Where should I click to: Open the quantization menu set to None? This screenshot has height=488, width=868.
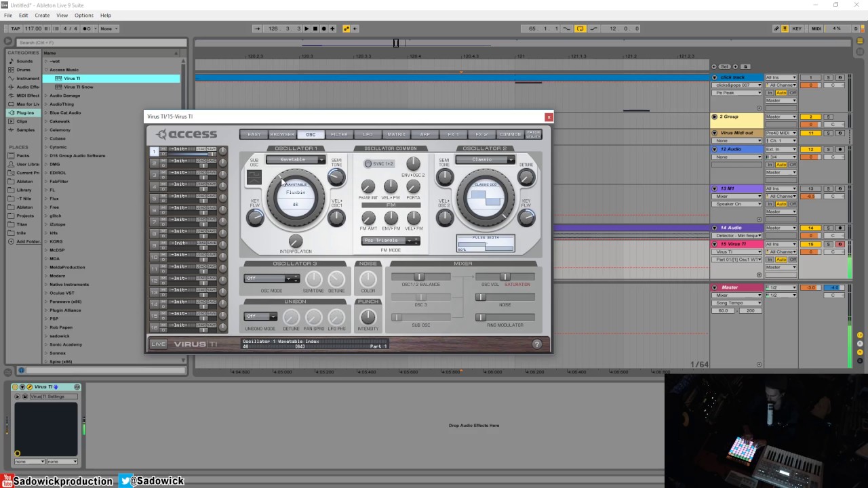tap(108, 28)
